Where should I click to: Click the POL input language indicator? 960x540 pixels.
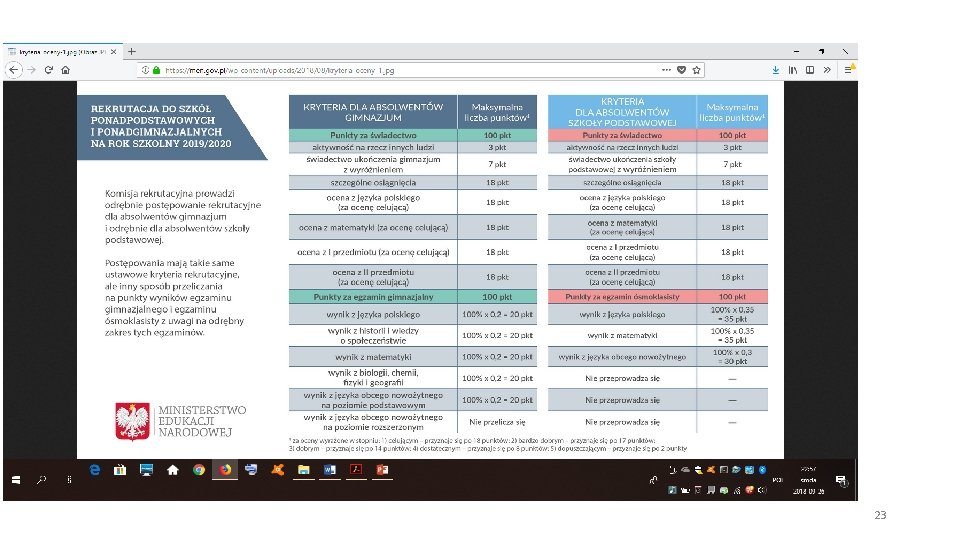click(778, 480)
